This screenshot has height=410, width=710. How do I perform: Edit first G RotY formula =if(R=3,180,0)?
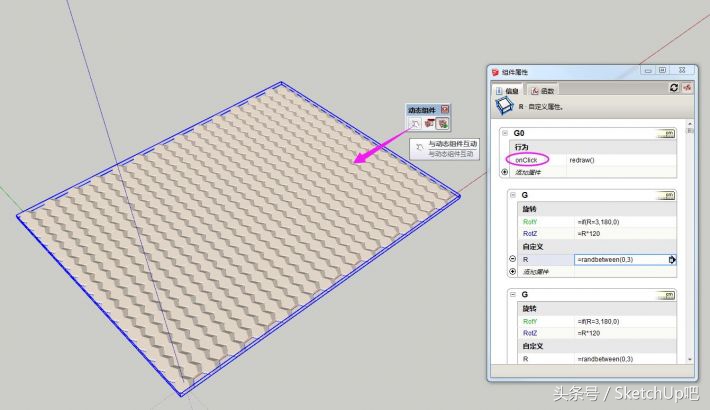[625, 222]
